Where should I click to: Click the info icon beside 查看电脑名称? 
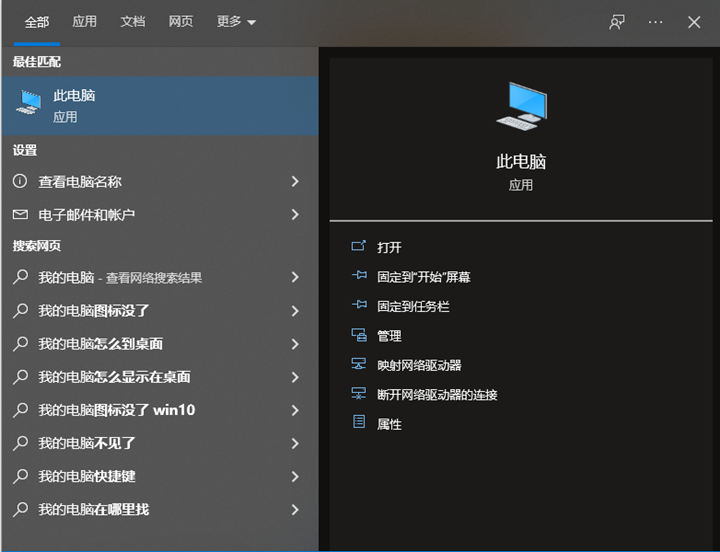tap(20, 181)
